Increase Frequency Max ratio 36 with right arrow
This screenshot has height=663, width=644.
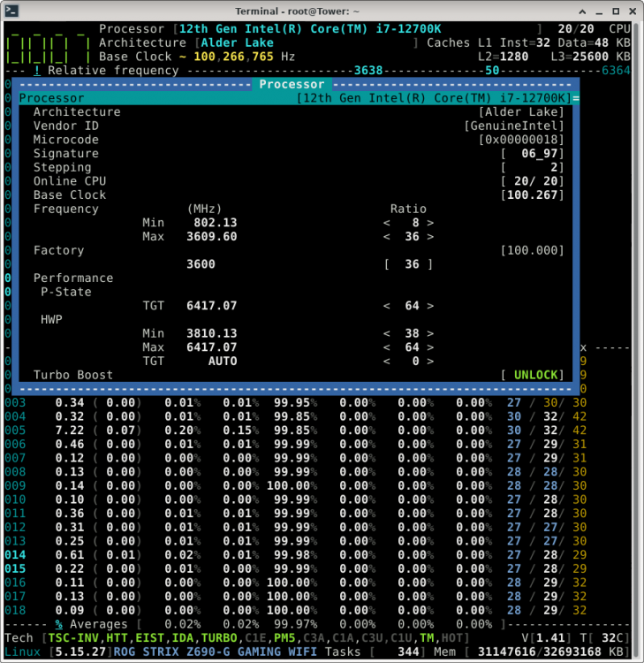(x=430, y=237)
